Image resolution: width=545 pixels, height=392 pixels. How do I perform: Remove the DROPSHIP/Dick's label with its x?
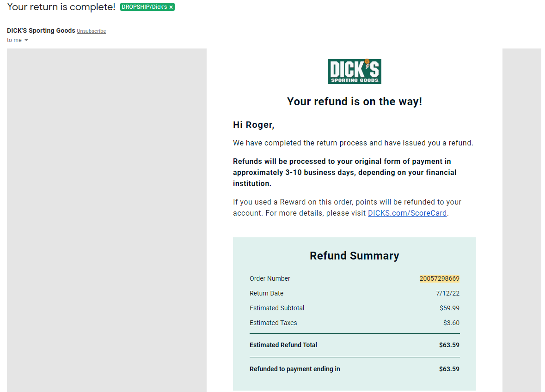point(171,7)
